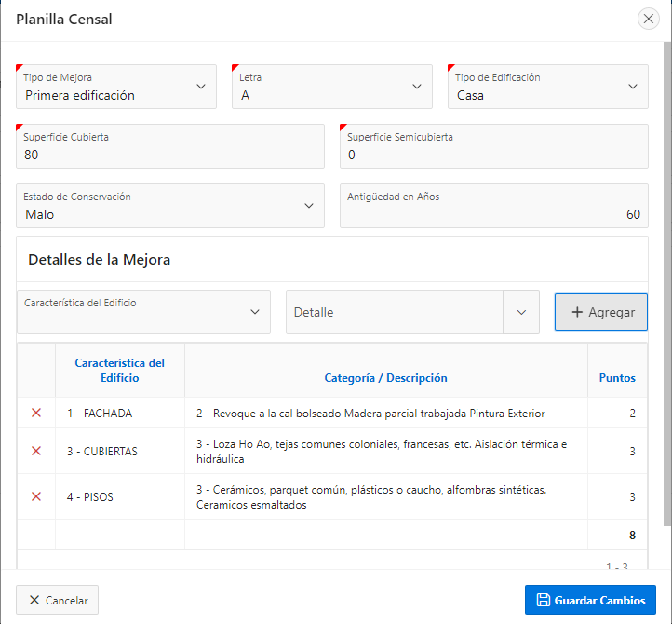Click the Superficie Cubierta field
This screenshot has width=672, height=624.
point(170,146)
